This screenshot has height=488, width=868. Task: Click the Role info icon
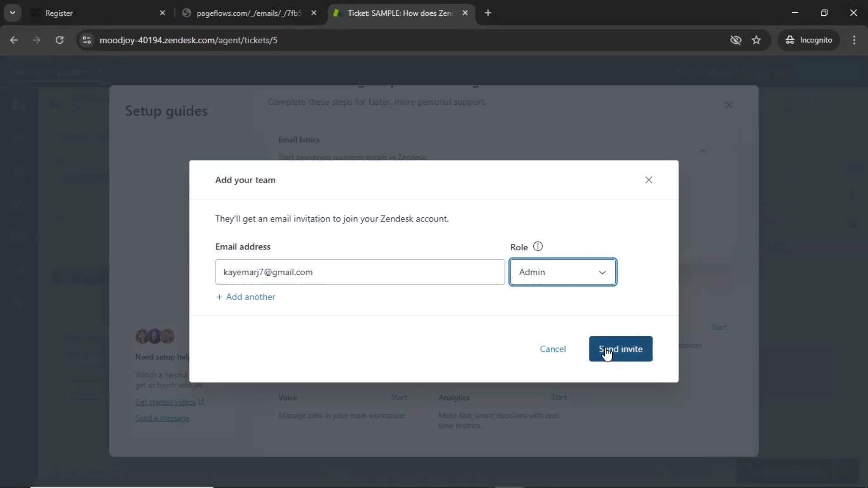coord(538,247)
